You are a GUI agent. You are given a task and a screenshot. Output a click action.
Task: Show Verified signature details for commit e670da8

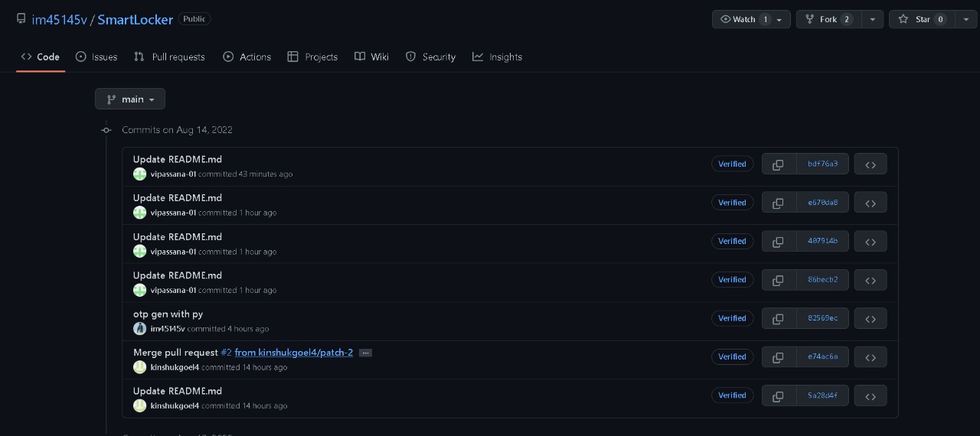[x=732, y=203]
